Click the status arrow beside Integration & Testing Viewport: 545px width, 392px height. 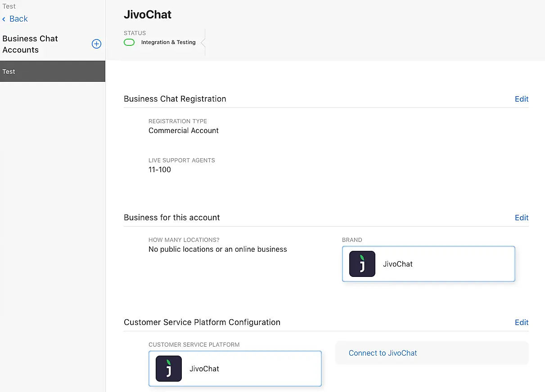pos(203,42)
